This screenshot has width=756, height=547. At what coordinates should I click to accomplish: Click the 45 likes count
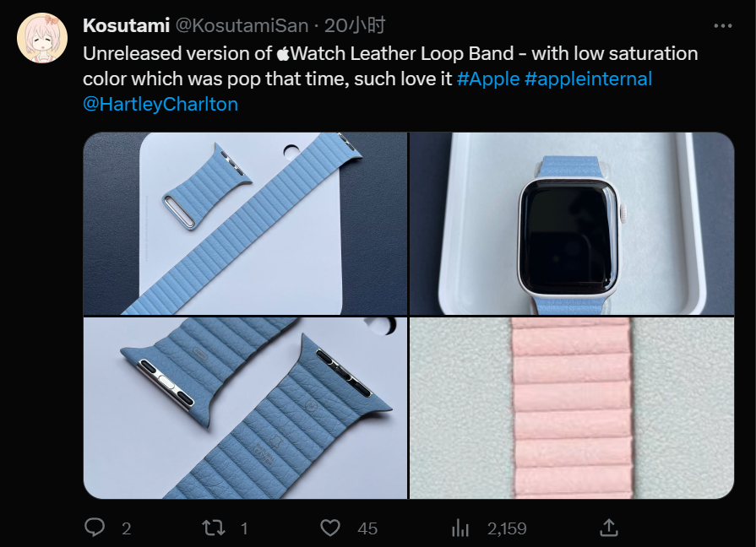367,528
